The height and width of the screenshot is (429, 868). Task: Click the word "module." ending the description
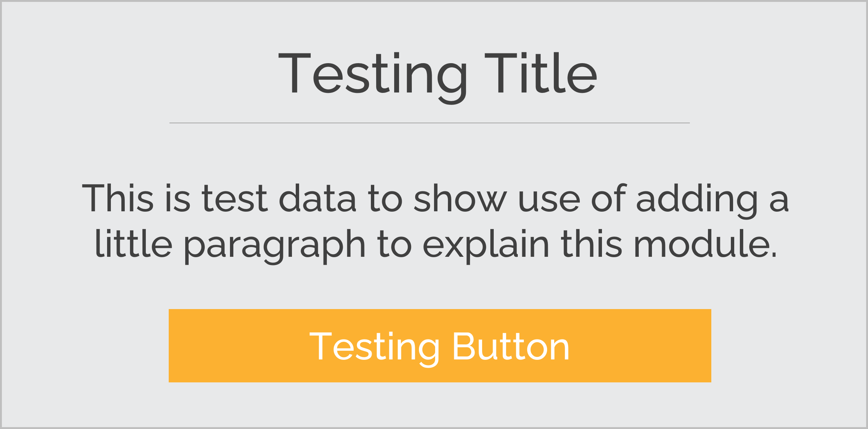(x=705, y=243)
